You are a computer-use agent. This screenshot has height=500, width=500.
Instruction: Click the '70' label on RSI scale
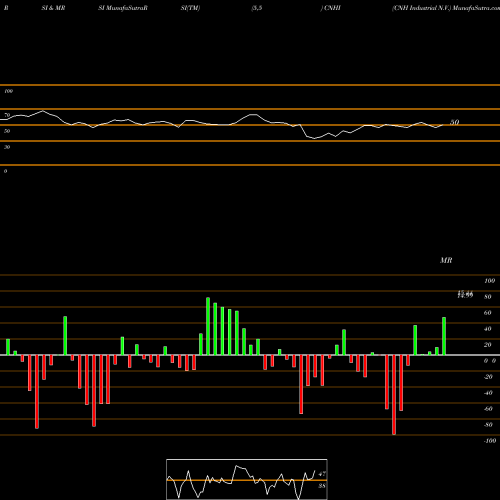coord(7,115)
